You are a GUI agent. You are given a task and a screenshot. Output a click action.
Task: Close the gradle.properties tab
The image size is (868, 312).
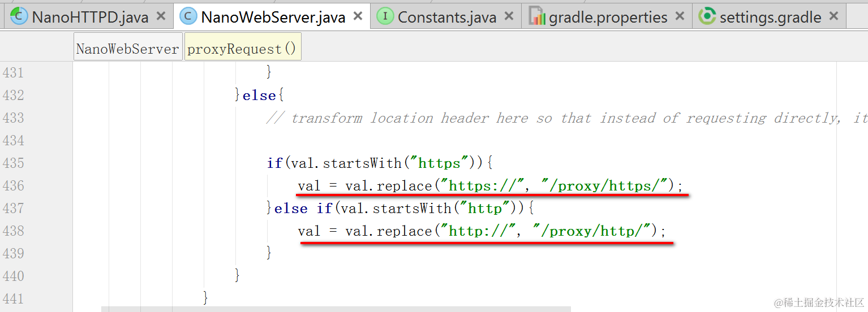pyautogui.click(x=681, y=16)
